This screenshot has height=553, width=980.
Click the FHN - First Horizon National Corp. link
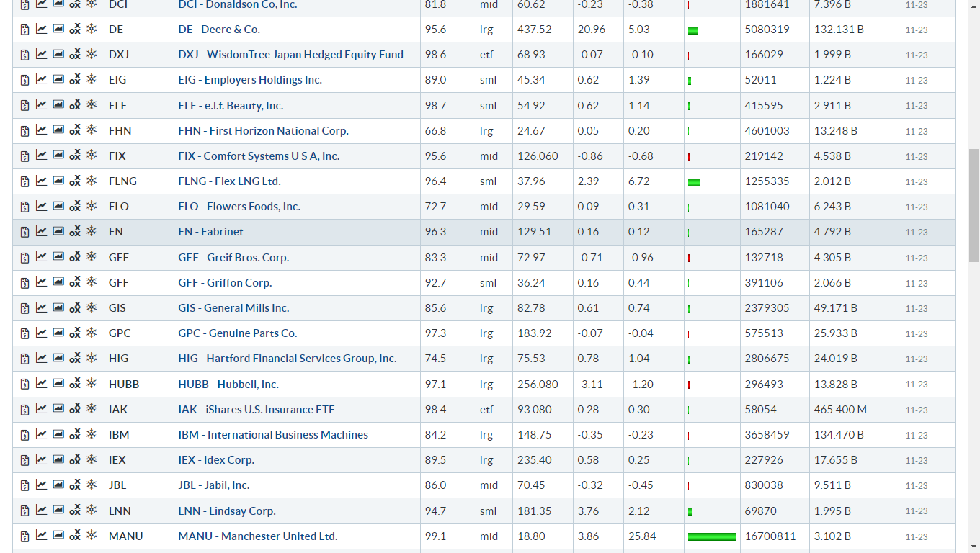(264, 131)
